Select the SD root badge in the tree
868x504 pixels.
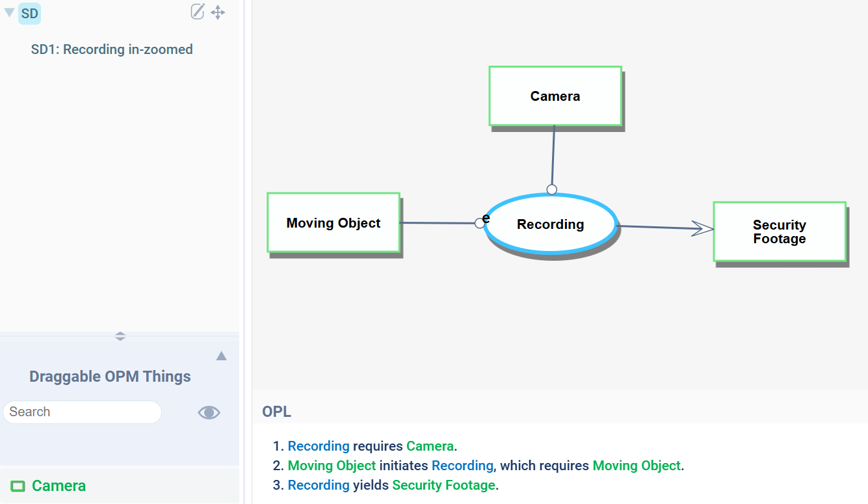pyautogui.click(x=29, y=13)
